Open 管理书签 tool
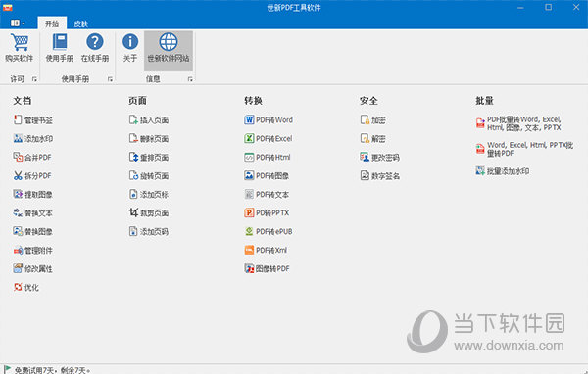Screen dimensions: 588x374 pyautogui.click(x=33, y=119)
